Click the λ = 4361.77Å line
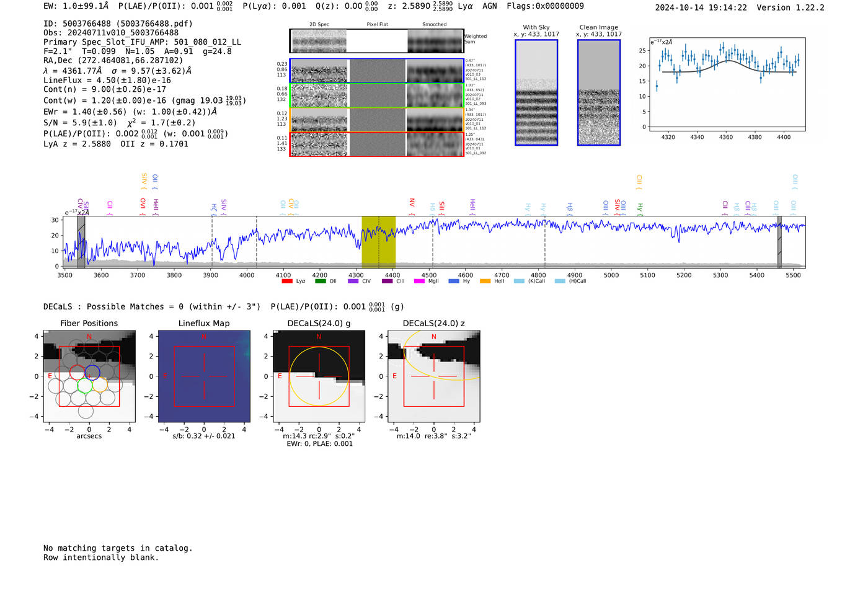868x591 pixels. pyautogui.click(x=72, y=71)
